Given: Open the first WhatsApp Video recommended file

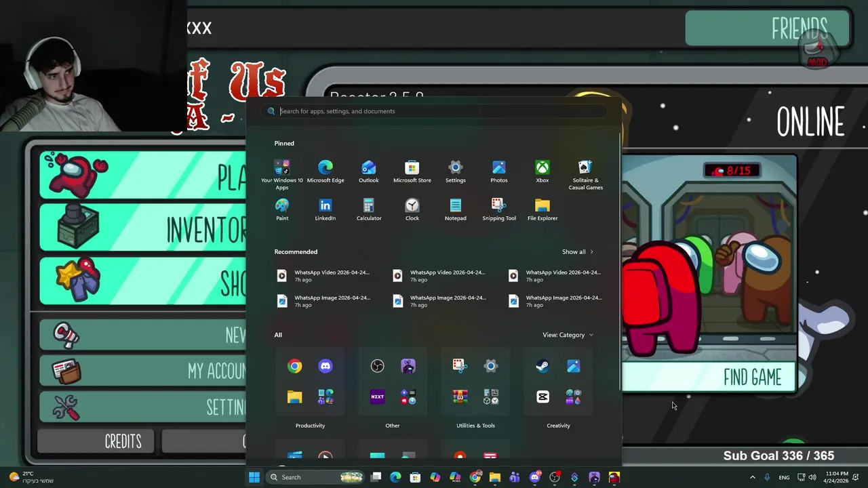Looking at the screenshot, I should tap(323, 276).
